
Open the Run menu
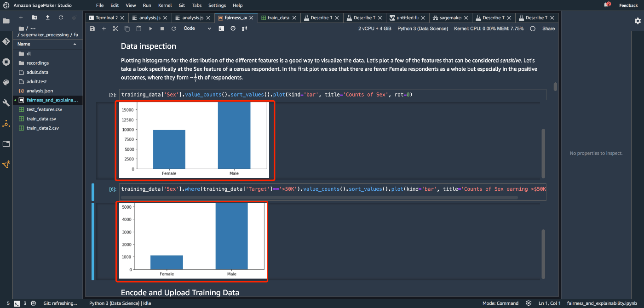[x=147, y=6]
